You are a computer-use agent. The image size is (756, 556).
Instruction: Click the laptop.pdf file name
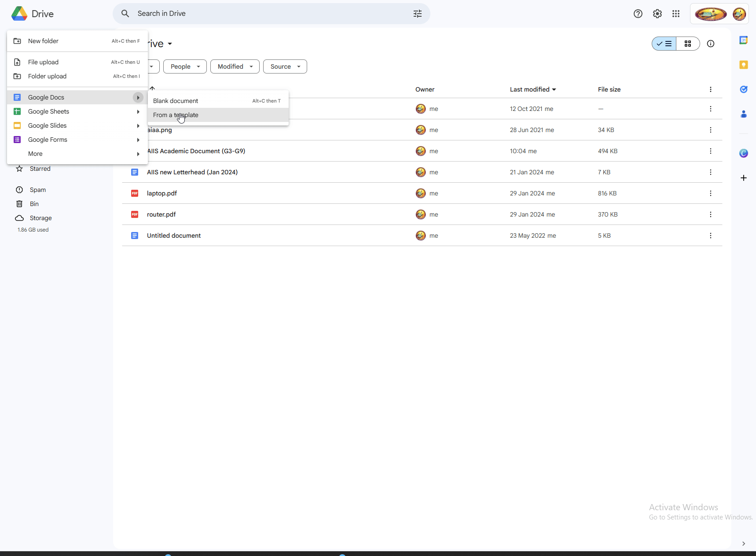click(x=162, y=193)
